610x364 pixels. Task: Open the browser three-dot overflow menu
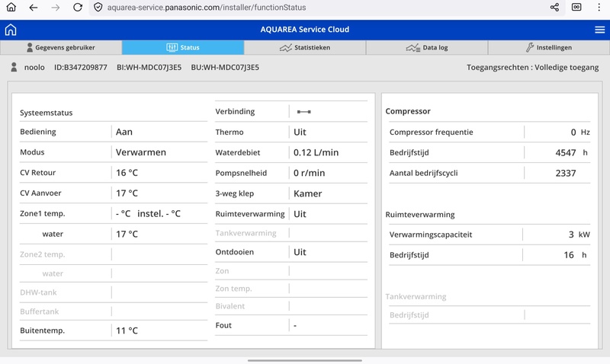click(x=599, y=8)
